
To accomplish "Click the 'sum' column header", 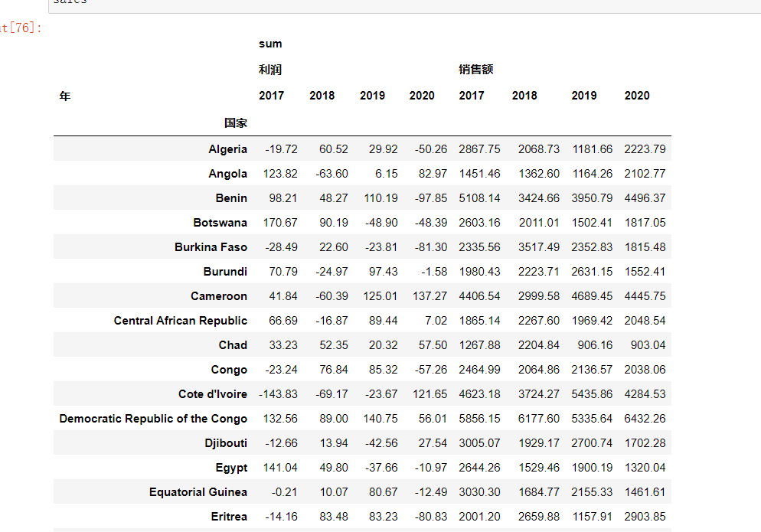I will pyautogui.click(x=270, y=44).
